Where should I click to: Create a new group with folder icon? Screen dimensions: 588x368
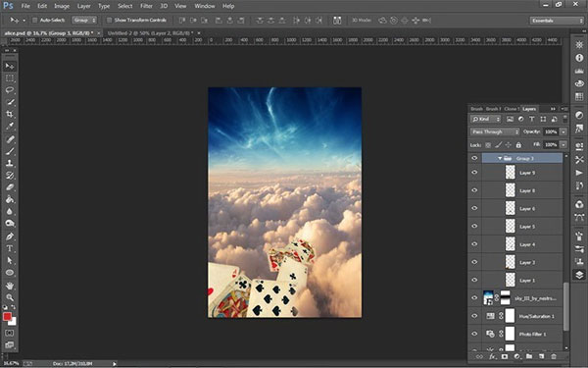click(x=529, y=356)
